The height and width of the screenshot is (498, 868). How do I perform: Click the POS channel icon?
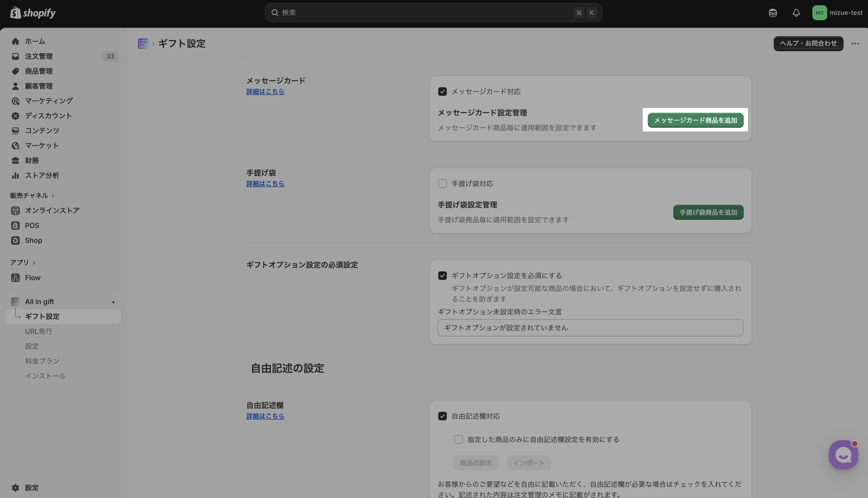pos(15,225)
